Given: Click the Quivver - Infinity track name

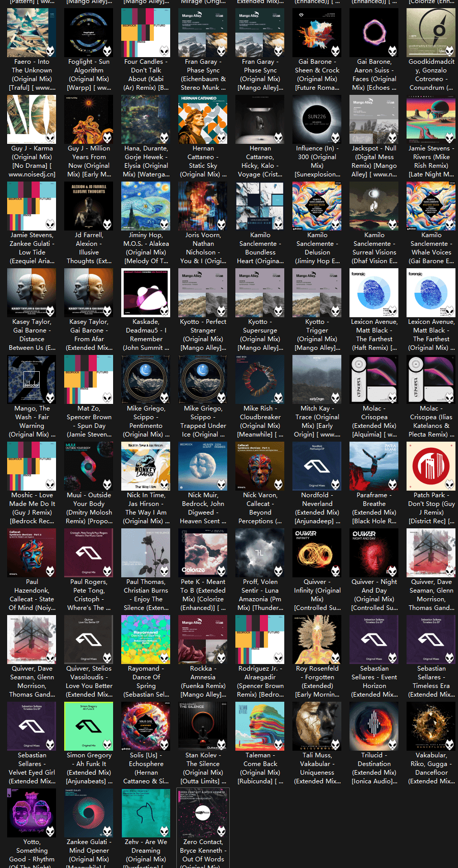Looking at the screenshot, I should coord(317,595).
